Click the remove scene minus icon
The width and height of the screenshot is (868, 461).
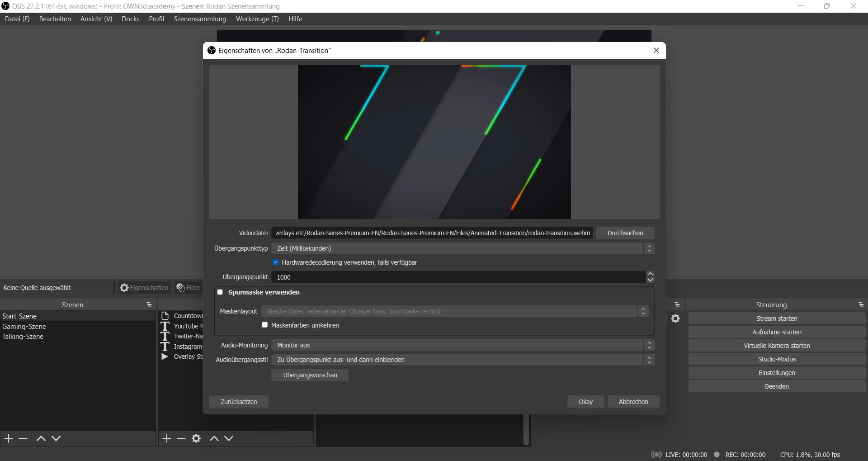point(24,438)
